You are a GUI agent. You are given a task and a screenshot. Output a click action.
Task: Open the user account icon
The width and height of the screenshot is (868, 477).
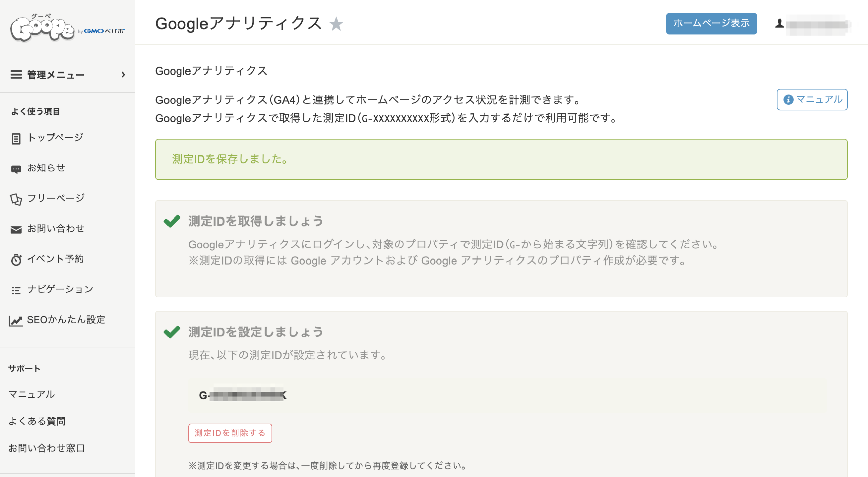click(x=779, y=23)
